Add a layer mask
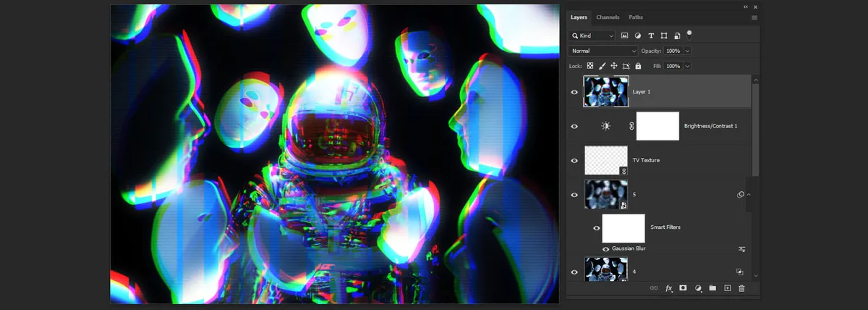Screen dimensions: 868x310 coord(684,288)
